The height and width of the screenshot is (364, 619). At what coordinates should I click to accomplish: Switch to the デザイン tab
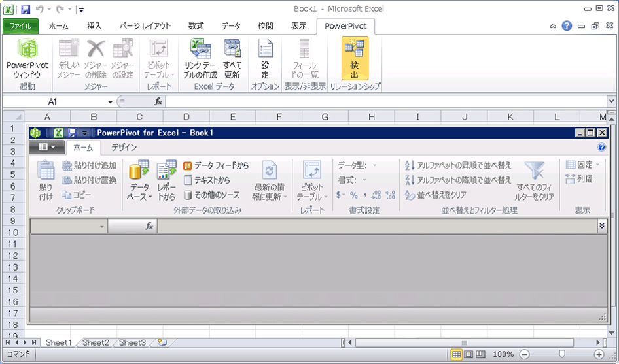point(124,148)
